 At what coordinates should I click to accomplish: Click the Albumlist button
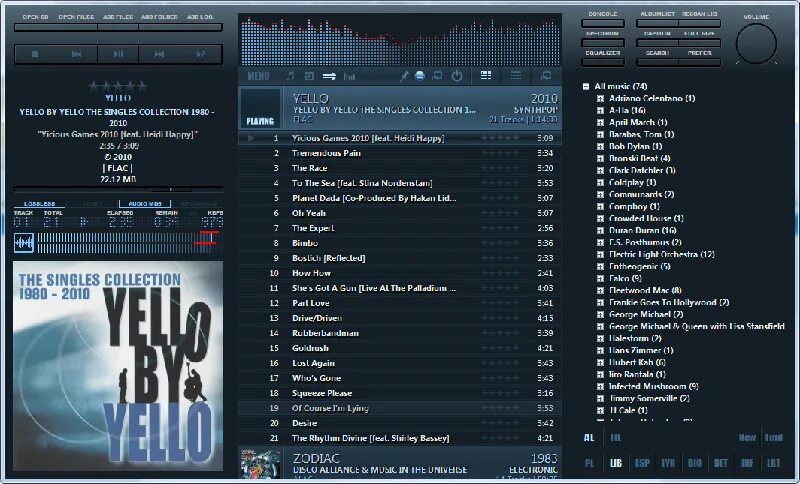[657, 23]
